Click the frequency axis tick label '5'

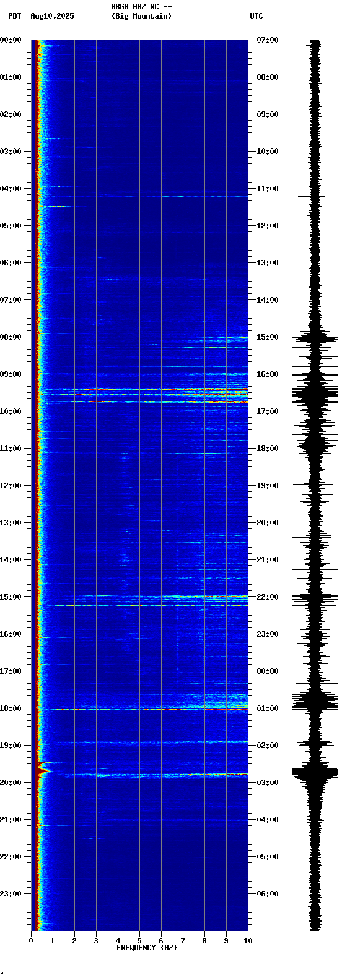tap(139, 941)
